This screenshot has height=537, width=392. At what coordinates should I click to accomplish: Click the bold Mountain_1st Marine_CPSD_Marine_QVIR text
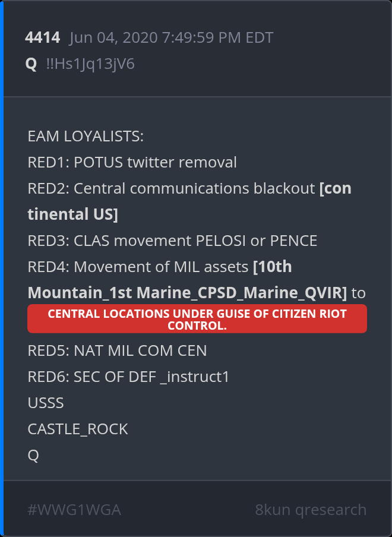click(186, 293)
